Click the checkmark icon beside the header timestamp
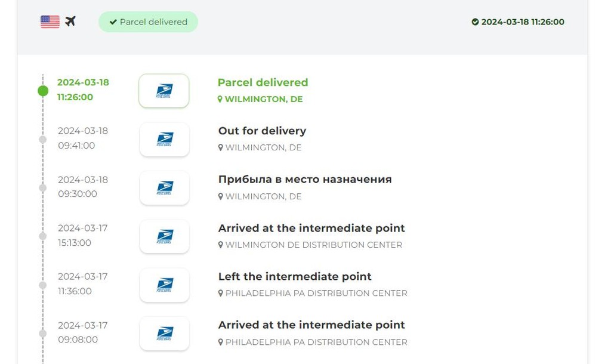Screen dimensions: 611x364 [475, 22]
